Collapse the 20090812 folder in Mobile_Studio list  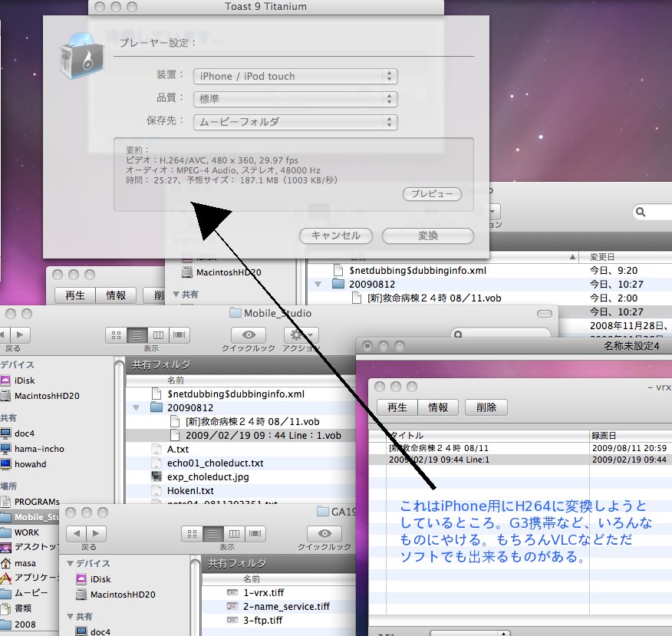click(137, 408)
